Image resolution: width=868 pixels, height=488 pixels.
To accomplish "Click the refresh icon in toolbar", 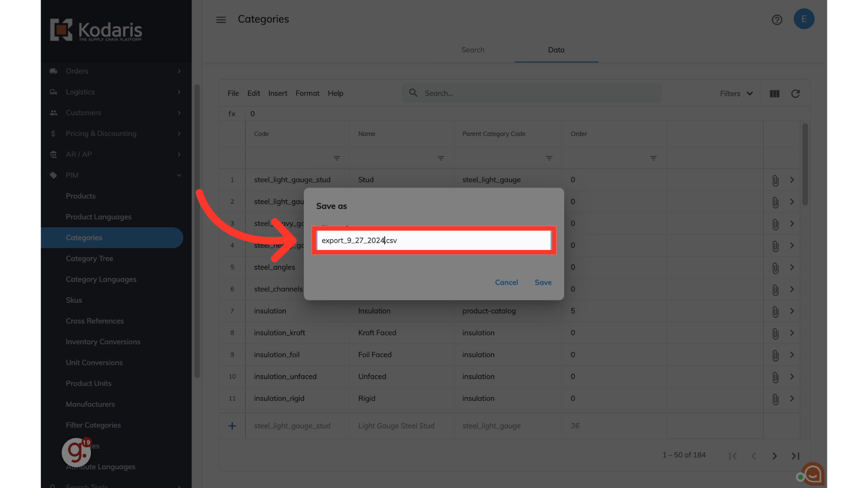I will pos(795,94).
